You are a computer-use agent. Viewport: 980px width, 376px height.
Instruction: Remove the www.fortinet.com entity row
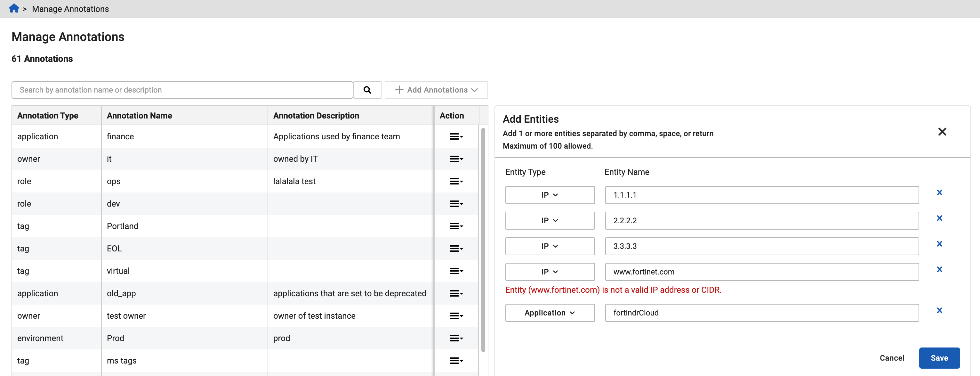click(939, 269)
